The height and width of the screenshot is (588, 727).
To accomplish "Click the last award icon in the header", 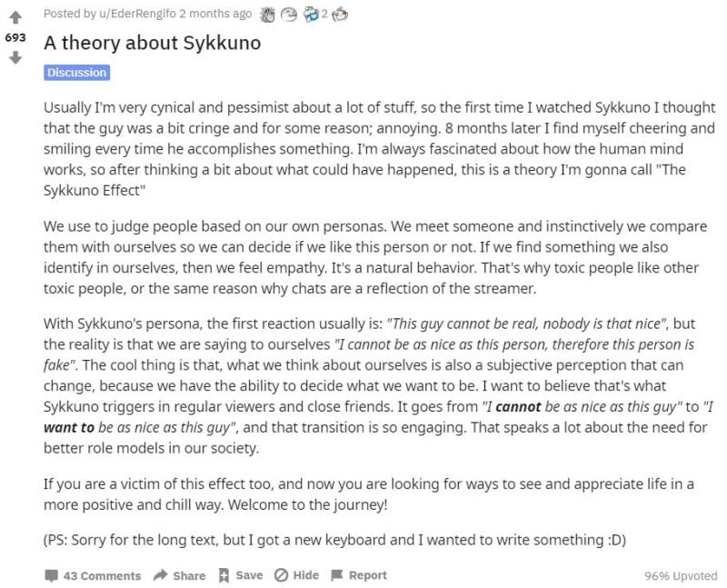I will coord(340,14).
